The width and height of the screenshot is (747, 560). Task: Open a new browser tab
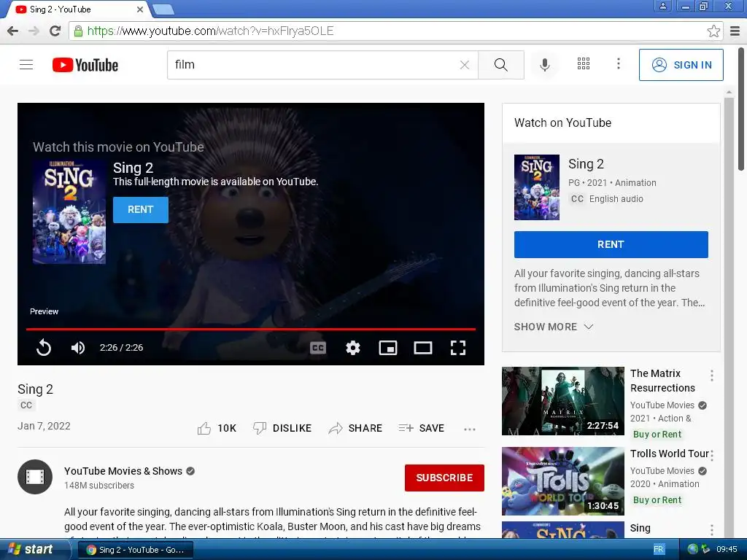pyautogui.click(x=163, y=9)
